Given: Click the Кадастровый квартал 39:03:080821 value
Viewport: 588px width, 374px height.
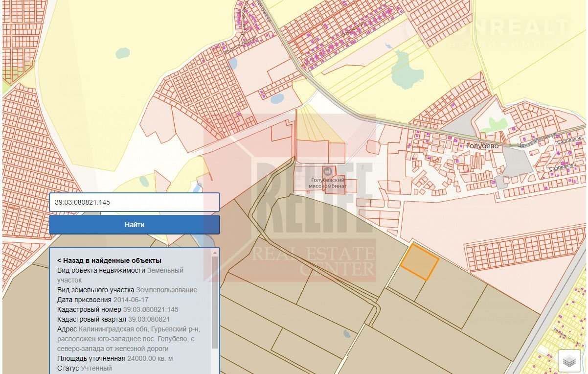Looking at the screenshot, I should 149,319.
